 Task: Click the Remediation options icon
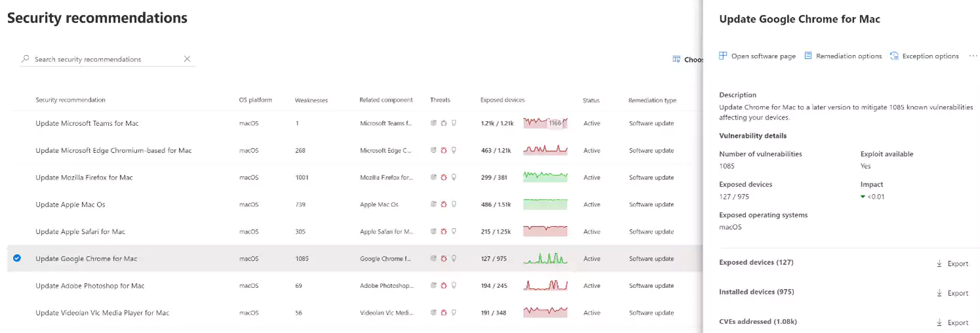pyautogui.click(x=808, y=56)
